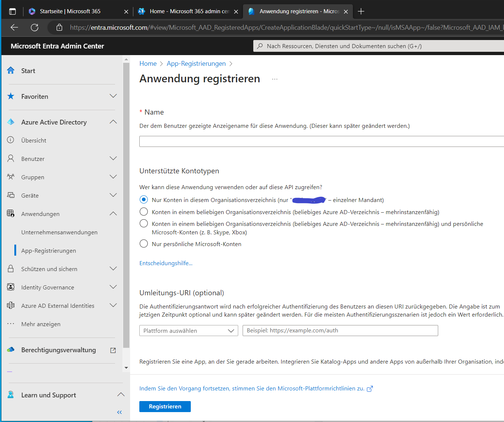Expand the Gruppen section chevron
This screenshot has height=422, width=504.
tap(113, 177)
